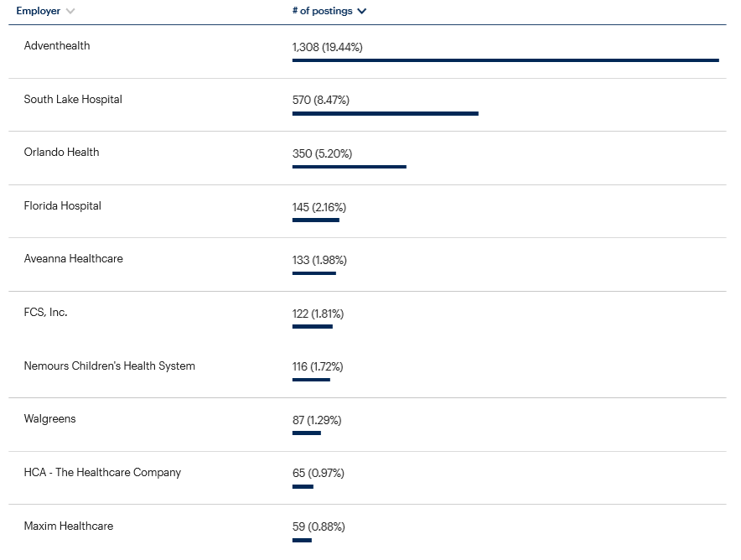Click the # of postings header

click(323, 12)
